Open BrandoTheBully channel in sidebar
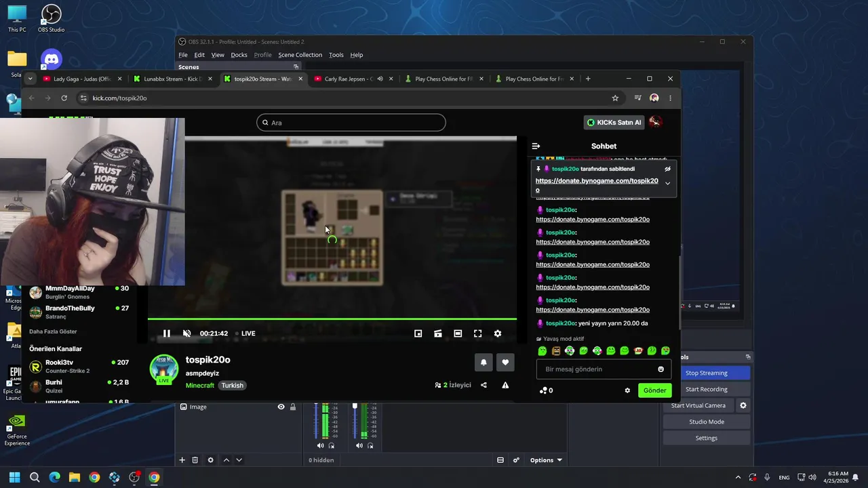 pos(78,312)
